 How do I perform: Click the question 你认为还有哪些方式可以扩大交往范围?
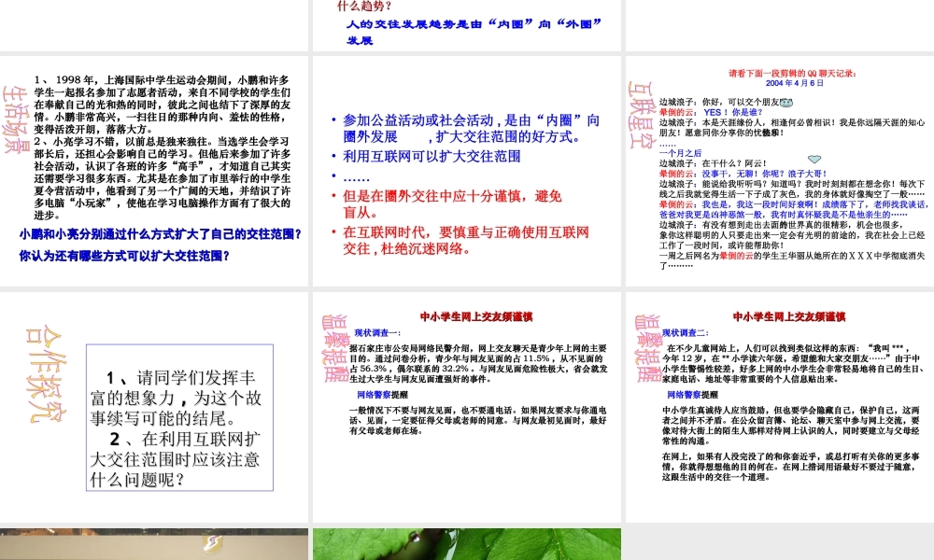pos(124,256)
